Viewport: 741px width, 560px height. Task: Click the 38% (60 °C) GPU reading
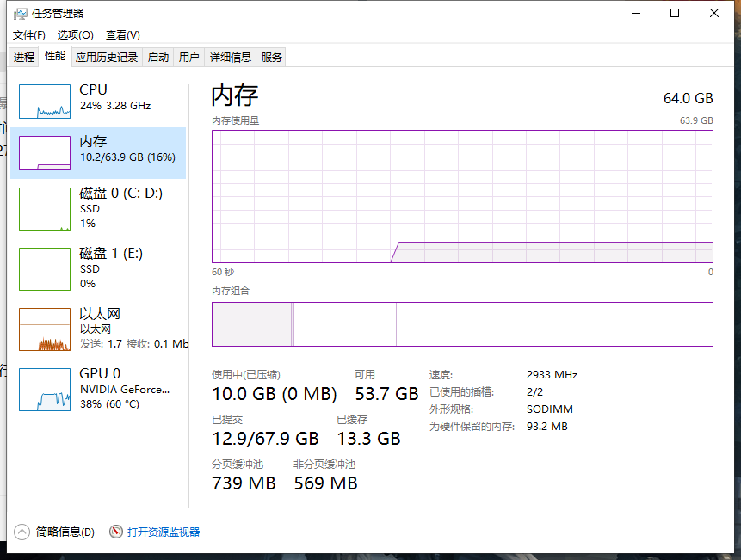109,404
